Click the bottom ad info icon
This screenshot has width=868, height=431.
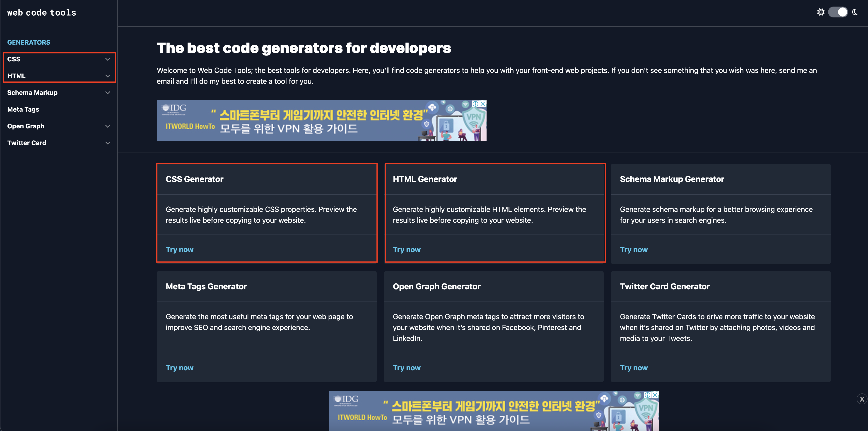(647, 395)
